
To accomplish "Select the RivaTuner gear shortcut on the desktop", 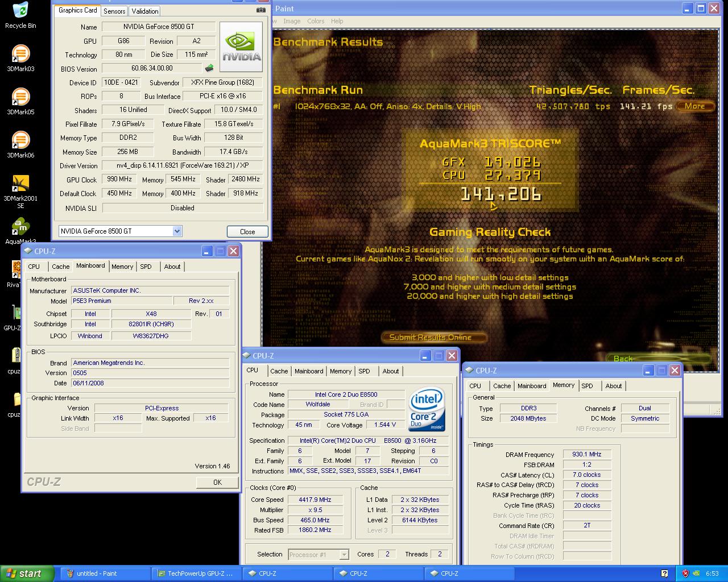I will 15,269.
